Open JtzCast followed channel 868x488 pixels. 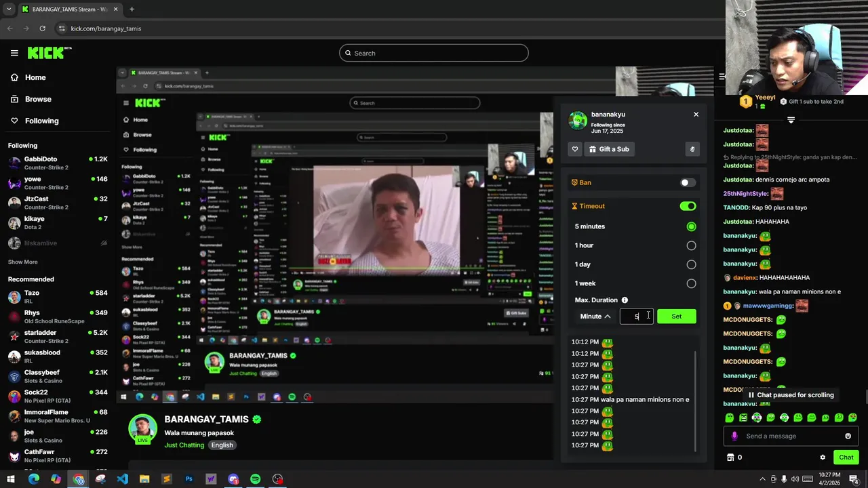click(x=58, y=202)
